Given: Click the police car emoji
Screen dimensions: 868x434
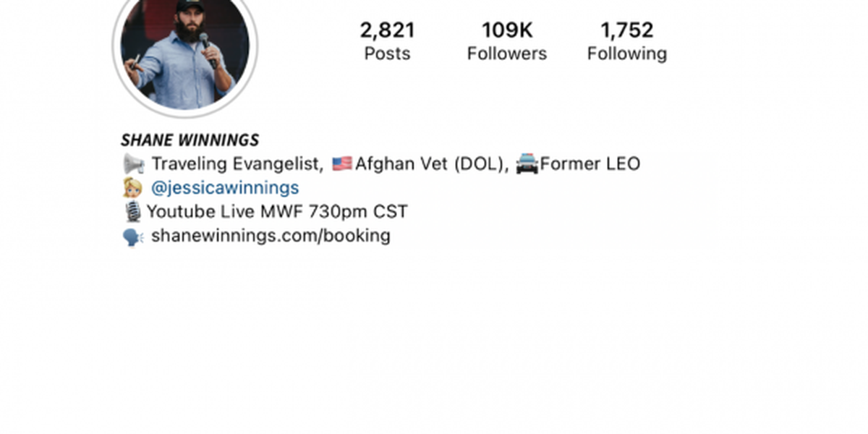Looking at the screenshot, I should (x=527, y=164).
